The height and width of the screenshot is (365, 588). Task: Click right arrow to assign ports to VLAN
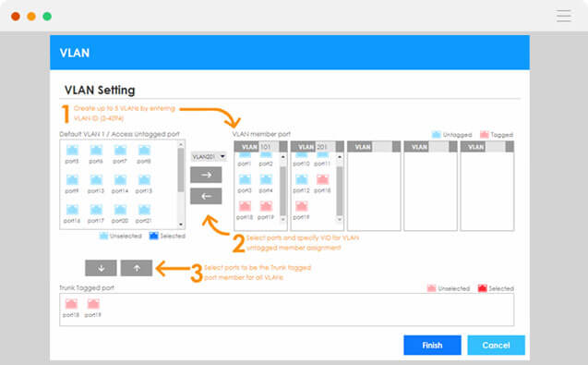coord(206,175)
